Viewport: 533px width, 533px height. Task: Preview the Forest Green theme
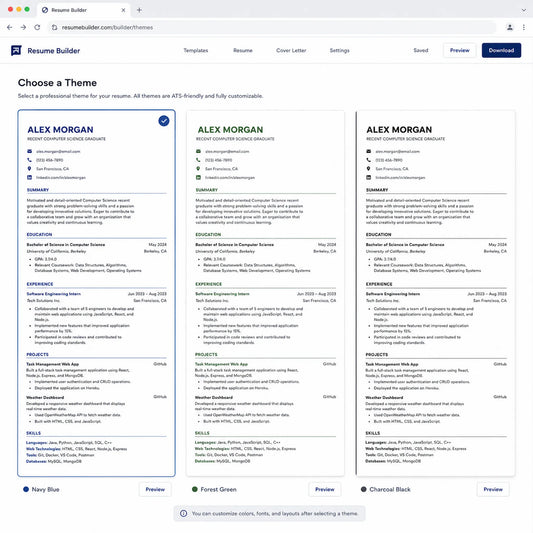(325, 489)
